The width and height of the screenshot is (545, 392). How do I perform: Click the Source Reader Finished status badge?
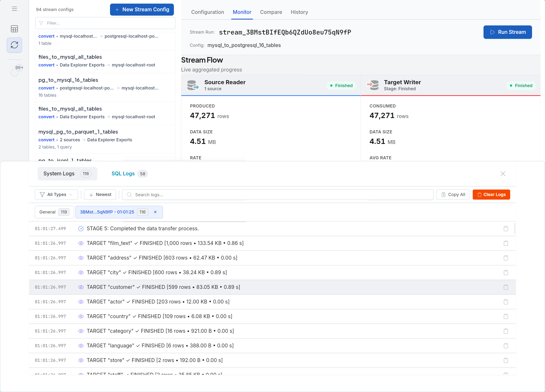point(341,85)
